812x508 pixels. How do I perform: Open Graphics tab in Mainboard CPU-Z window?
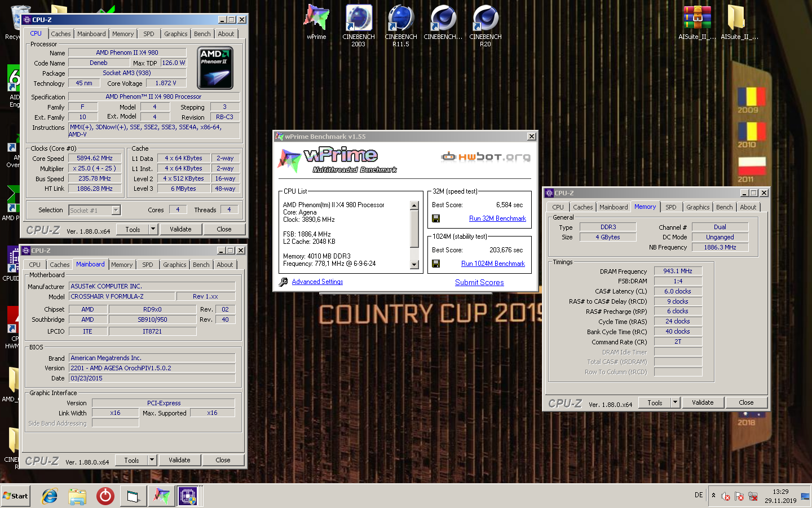[175, 265]
